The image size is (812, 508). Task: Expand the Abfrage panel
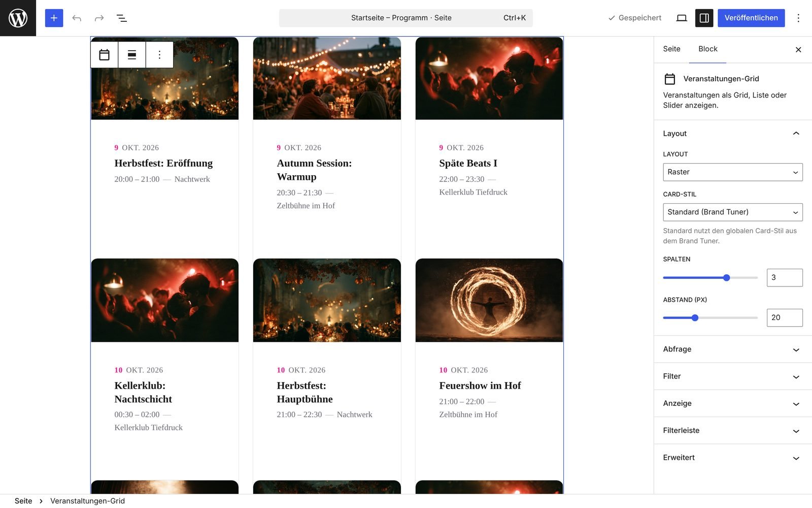[733, 349]
